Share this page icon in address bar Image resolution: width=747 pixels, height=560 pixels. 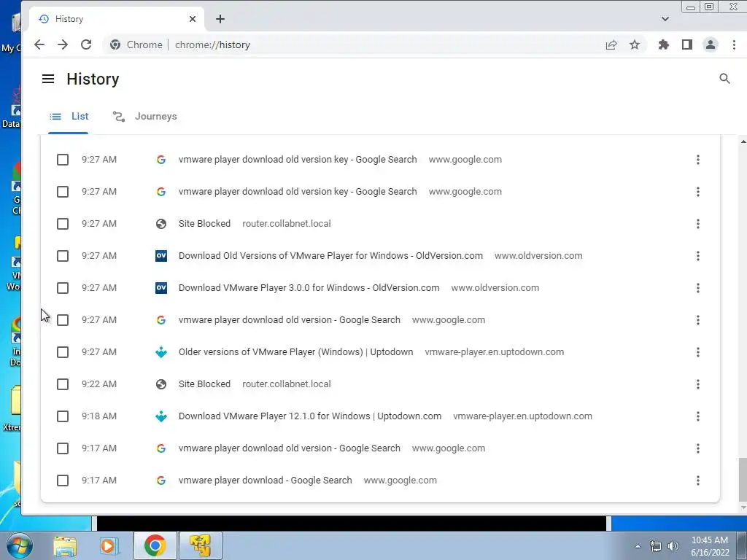coord(611,44)
